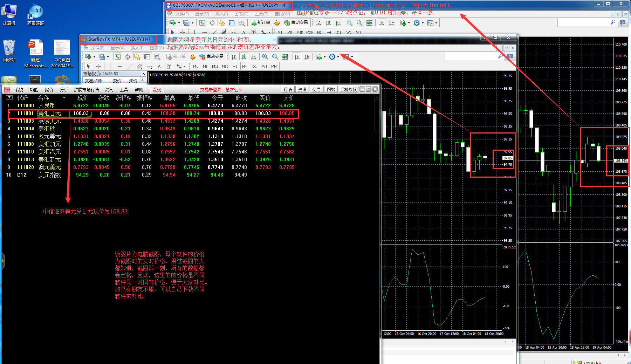Screen dimensions: 631x364
Task: Select text 'A' tool in Starfish
Action: coord(159,66)
